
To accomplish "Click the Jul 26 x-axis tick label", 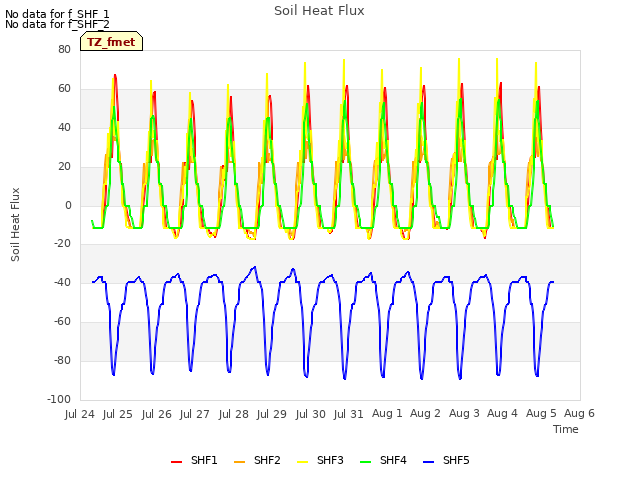I will [x=157, y=414].
